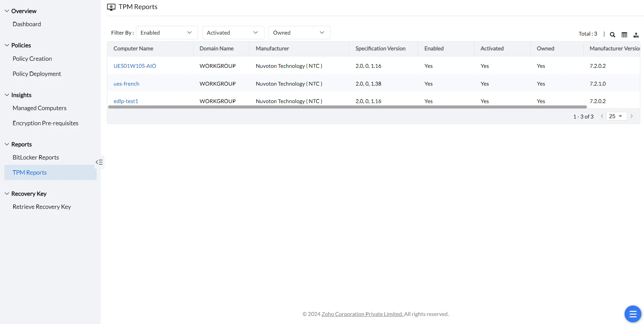Click the horizontal table scrollbar
The width and height of the screenshot is (644, 324).
click(x=347, y=107)
